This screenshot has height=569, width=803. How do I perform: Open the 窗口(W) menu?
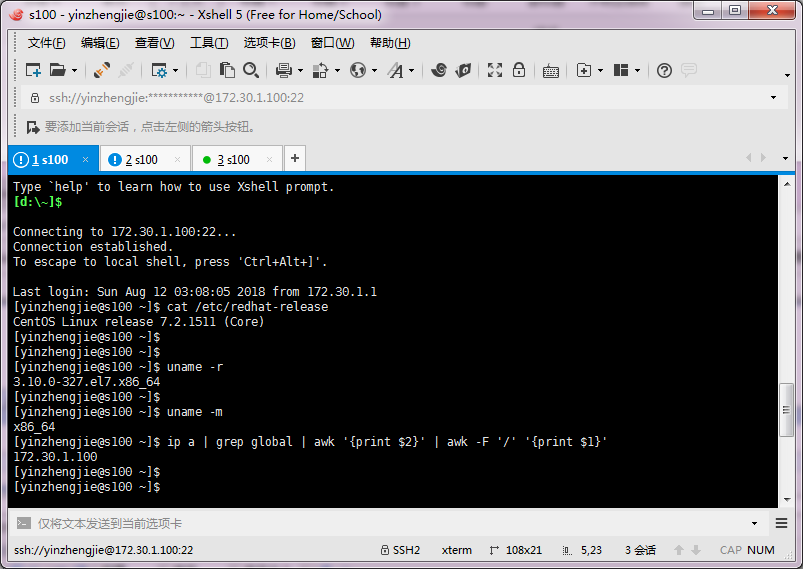332,43
